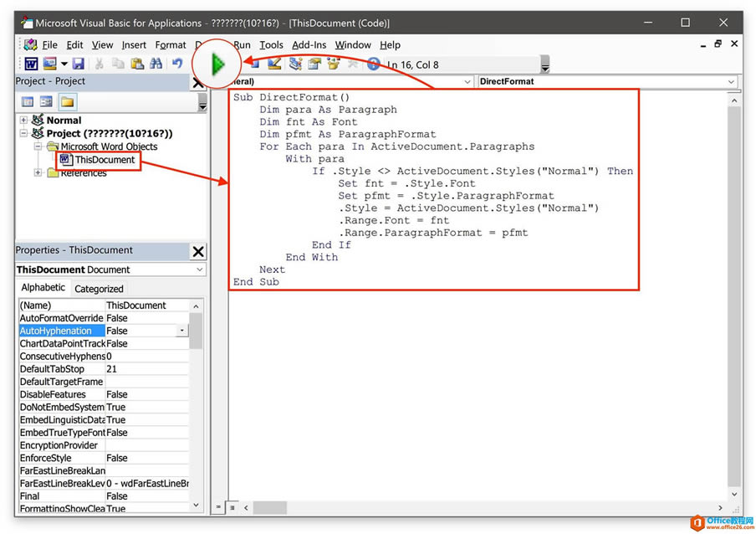
Task: Click the View Microsoft Word icon
Action: pos(31,64)
